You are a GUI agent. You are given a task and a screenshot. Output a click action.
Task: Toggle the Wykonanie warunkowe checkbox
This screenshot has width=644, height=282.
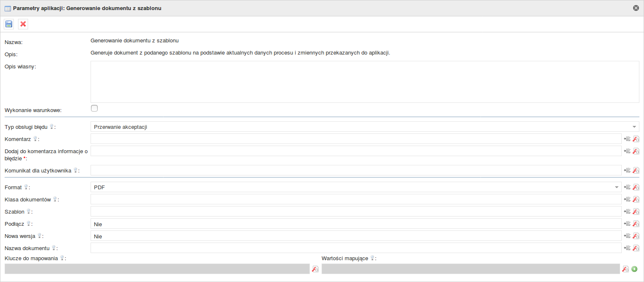(x=94, y=108)
